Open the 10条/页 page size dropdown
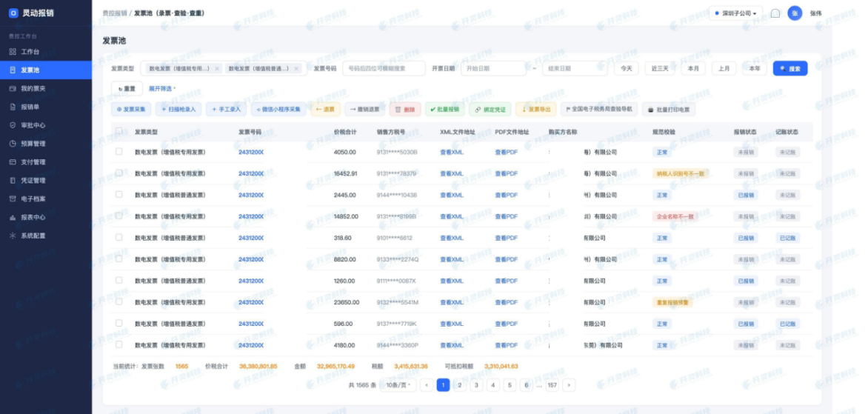868x414 pixels. pyautogui.click(x=398, y=385)
